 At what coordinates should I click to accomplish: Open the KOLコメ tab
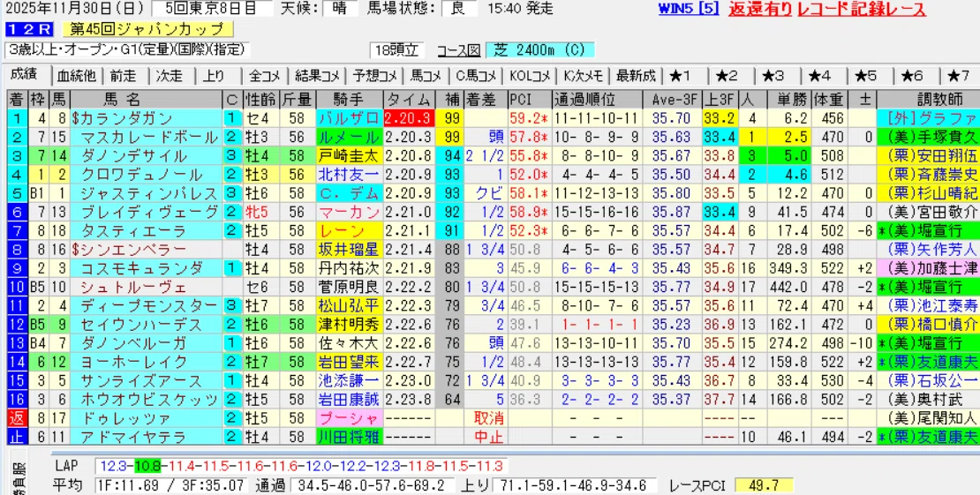[x=530, y=76]
